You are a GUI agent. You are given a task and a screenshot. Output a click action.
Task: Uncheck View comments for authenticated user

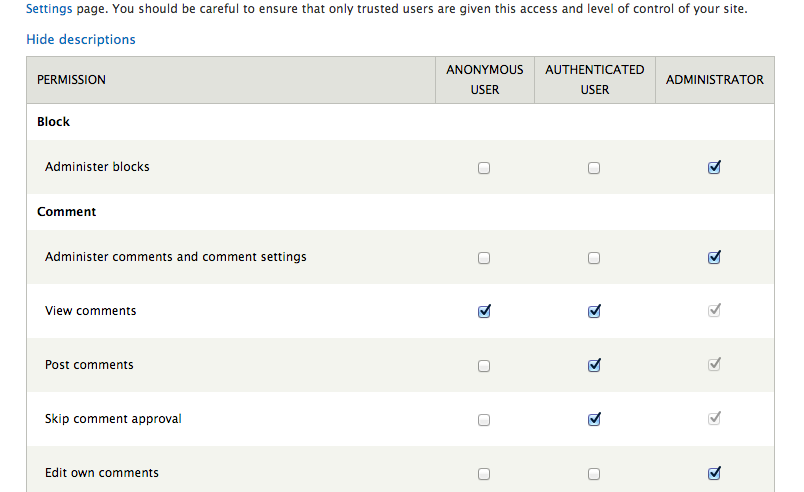594,312
